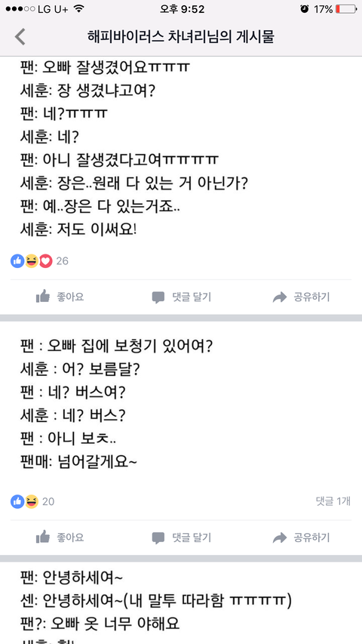Tap 좋아요 label on the first post
This screenshot has width=362, height=644.
click(x=70, y=297)
